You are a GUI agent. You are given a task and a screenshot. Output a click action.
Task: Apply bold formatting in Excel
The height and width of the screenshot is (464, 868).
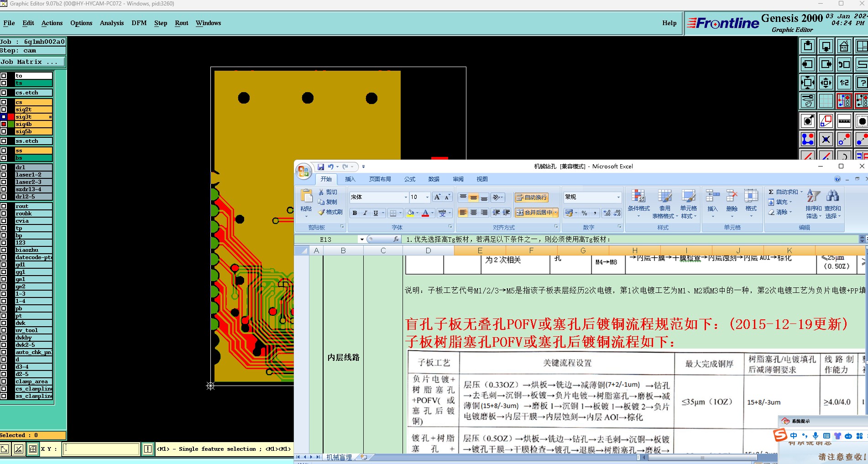(x=355, y=213)
